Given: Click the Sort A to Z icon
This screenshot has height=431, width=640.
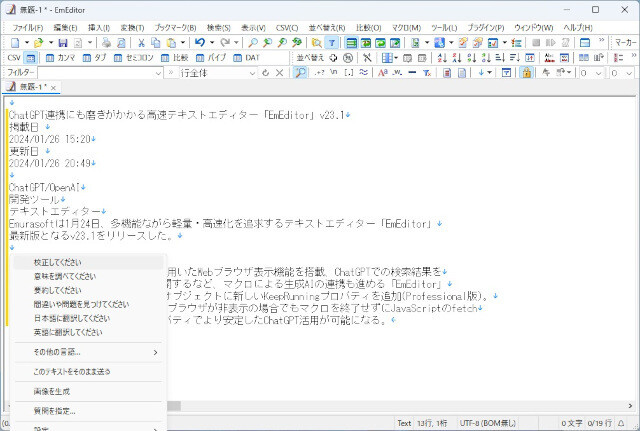Looking at the screenshot, I should click(442, 58).
